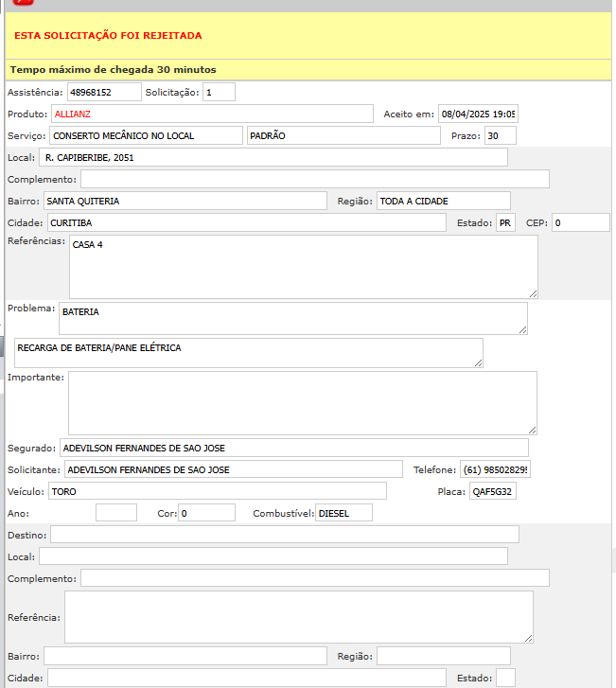Click the red icon at top-left corner
This screenshot has height=688, width=616.
[23, 3]
